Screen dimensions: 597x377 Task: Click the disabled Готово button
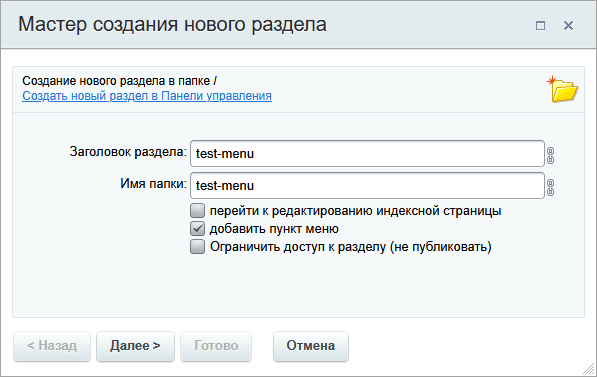[216, 346]
